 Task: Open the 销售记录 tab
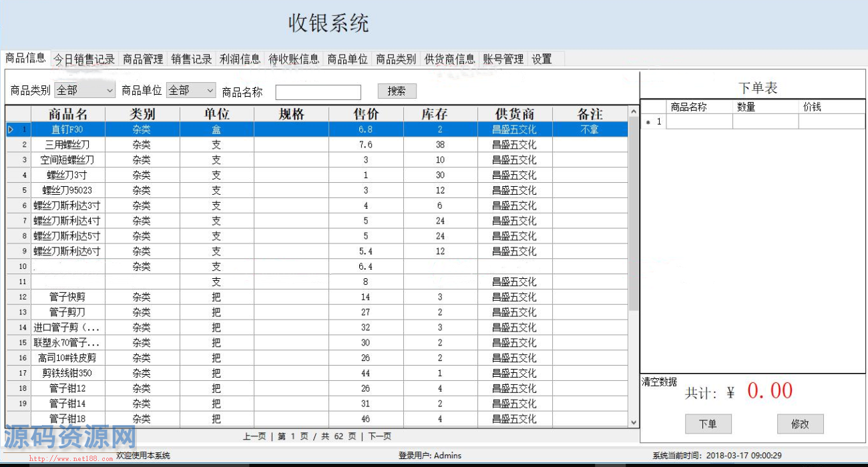[192, 59]
